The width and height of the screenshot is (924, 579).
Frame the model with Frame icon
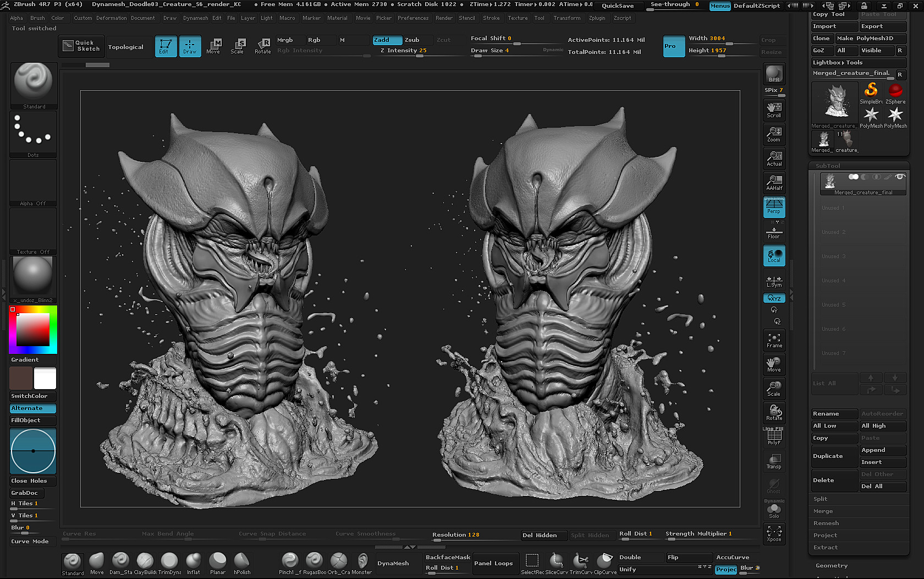point(774,340)
